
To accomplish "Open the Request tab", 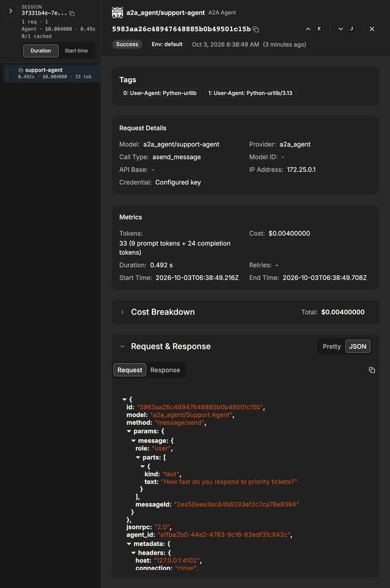I will click(x=130, y=370).
